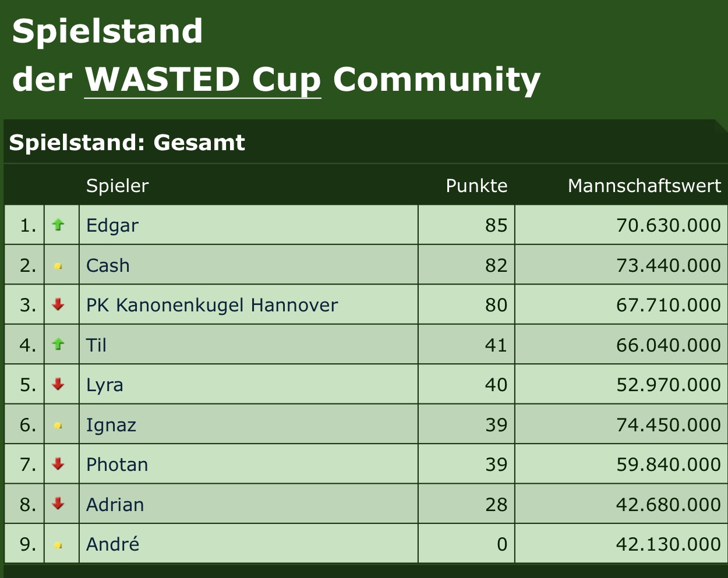Click the Punkte column header
The width and height of the screenshot is (728, 578).
(476, 186)
